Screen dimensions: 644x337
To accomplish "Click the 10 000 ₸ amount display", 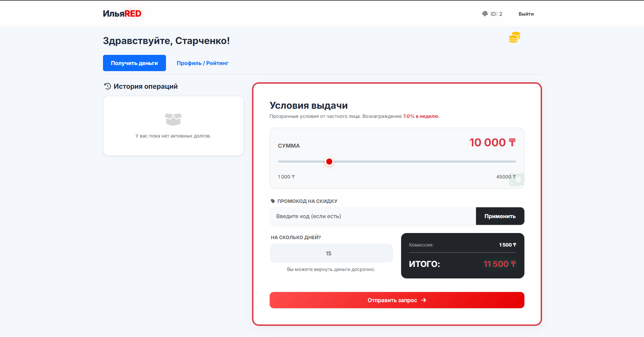I will pos(492,142).
